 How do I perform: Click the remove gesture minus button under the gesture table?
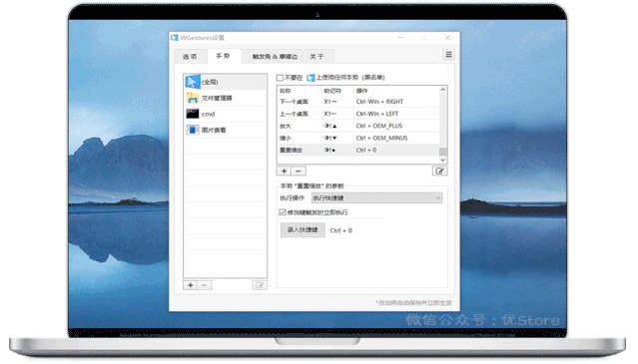pos(299,172)
